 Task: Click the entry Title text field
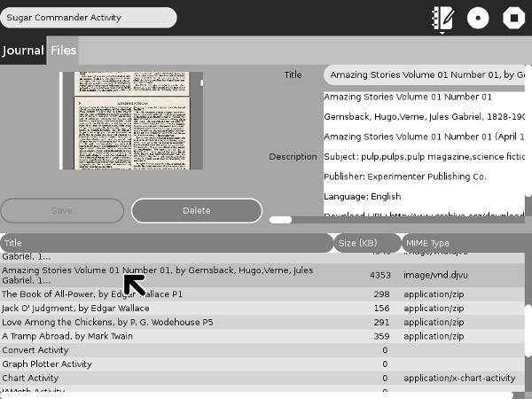click(x=424, y=75)
